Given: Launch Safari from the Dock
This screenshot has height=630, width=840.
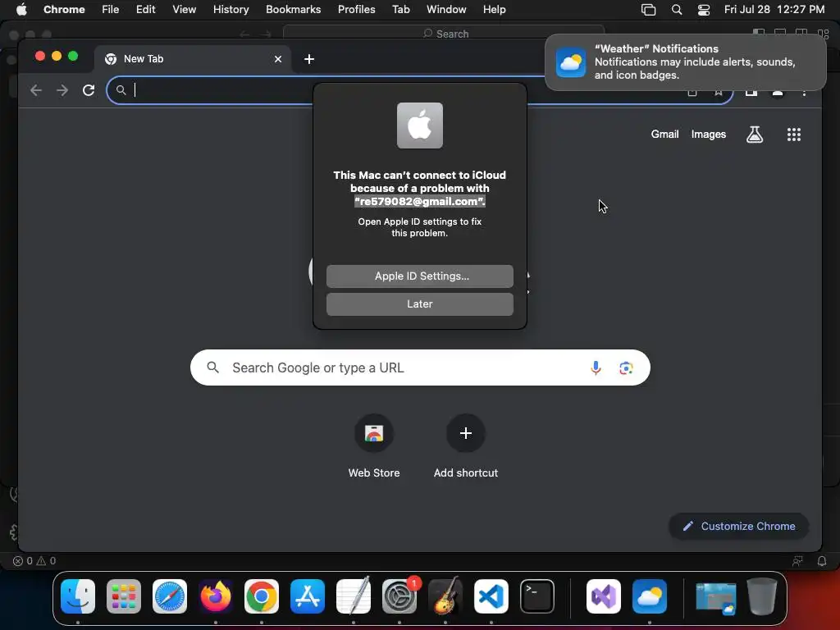Looking at the screenshot, I should click(170, 596).
